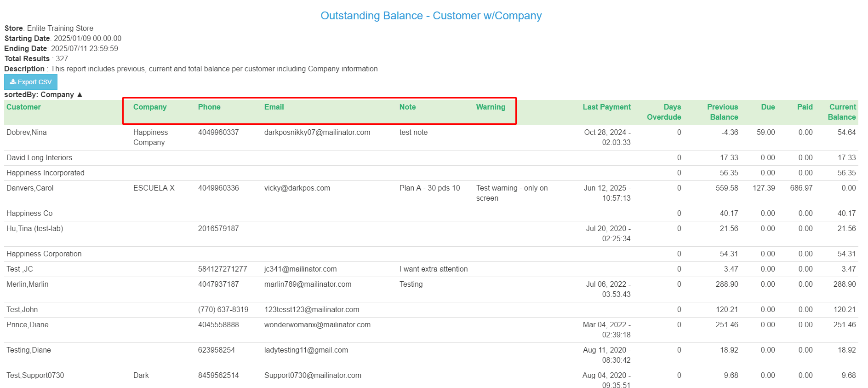868x388 pixels.
Task: Sort by Note column header
Action: pyautogui.click(x=407, y=107)
